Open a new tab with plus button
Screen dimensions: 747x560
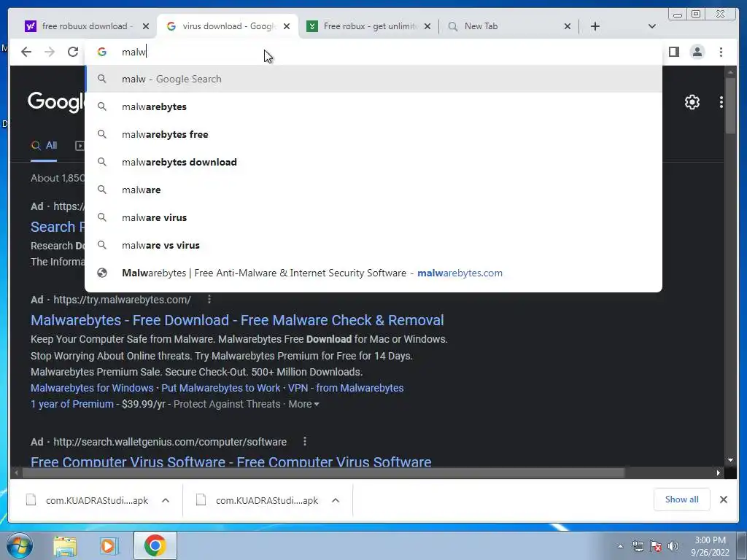click(595, 27)
